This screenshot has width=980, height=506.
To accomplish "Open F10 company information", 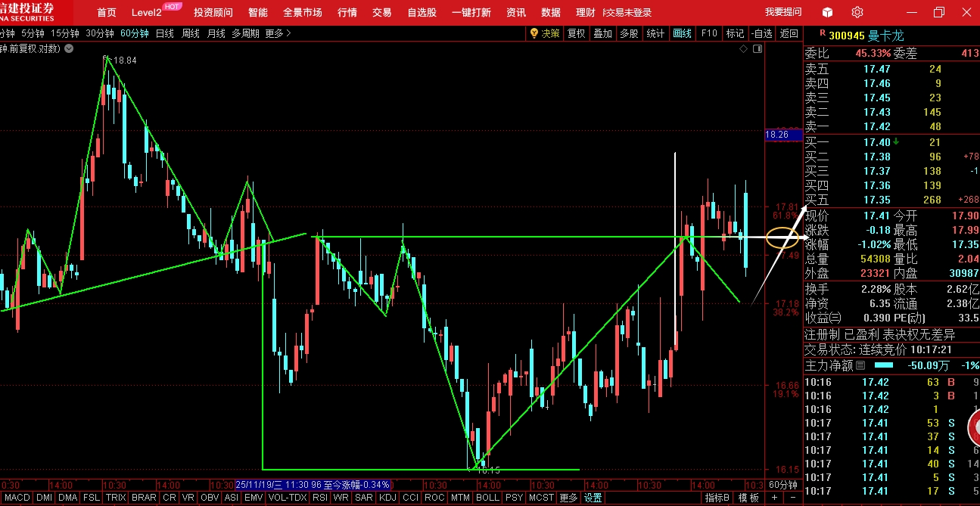I will [709, 33].
